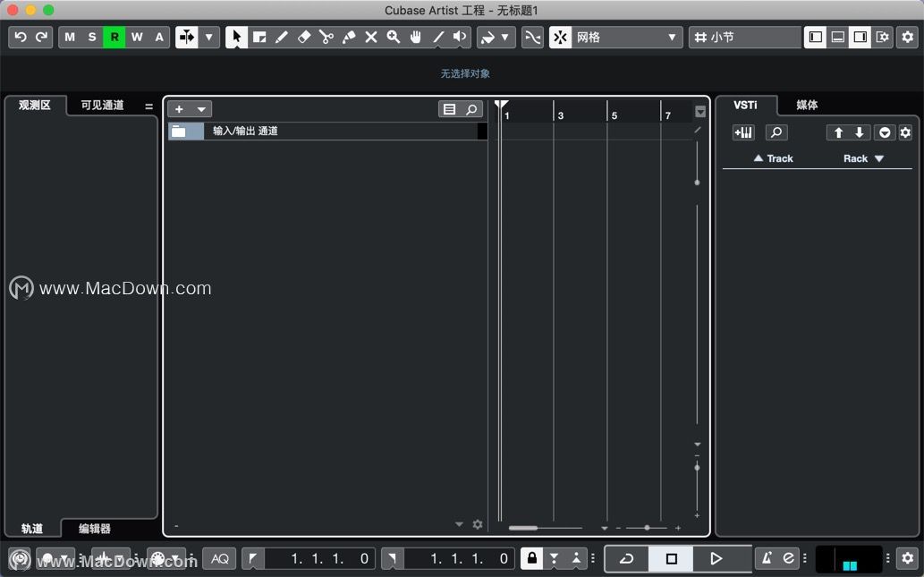Open the Set up Window Layout icon

click(x=883, y=38)
